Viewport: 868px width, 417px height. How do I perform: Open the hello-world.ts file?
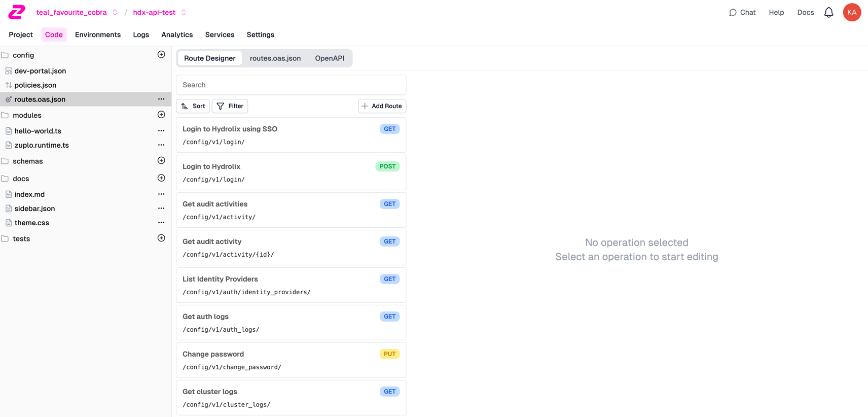point(38,131)
